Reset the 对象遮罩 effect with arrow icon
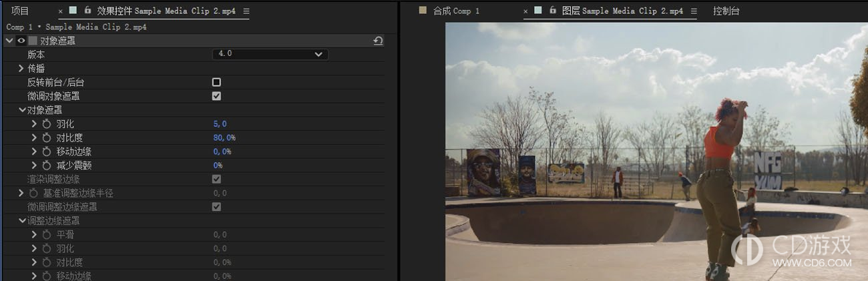Image resolution: width=868 pixels, height=281 pixels. [378, 41]
